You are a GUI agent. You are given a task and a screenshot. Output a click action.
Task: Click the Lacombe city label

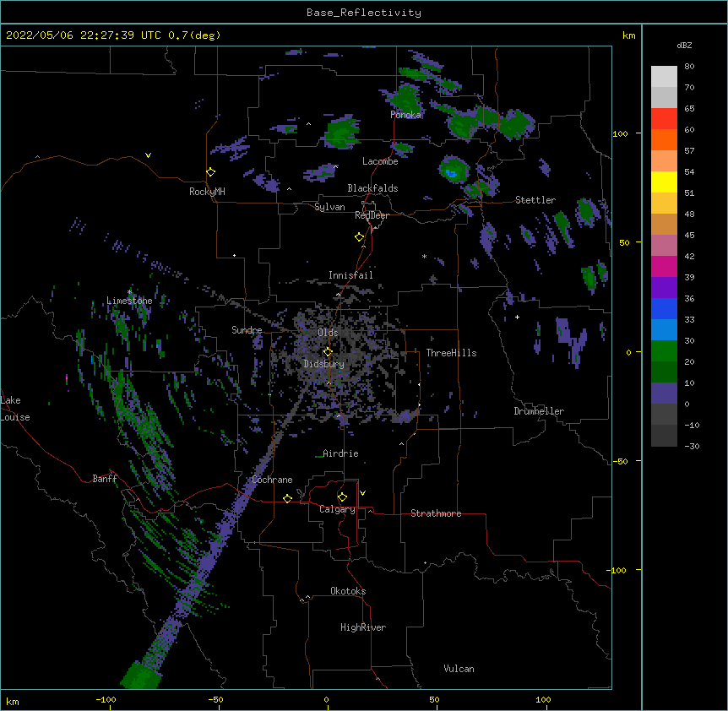380,161
